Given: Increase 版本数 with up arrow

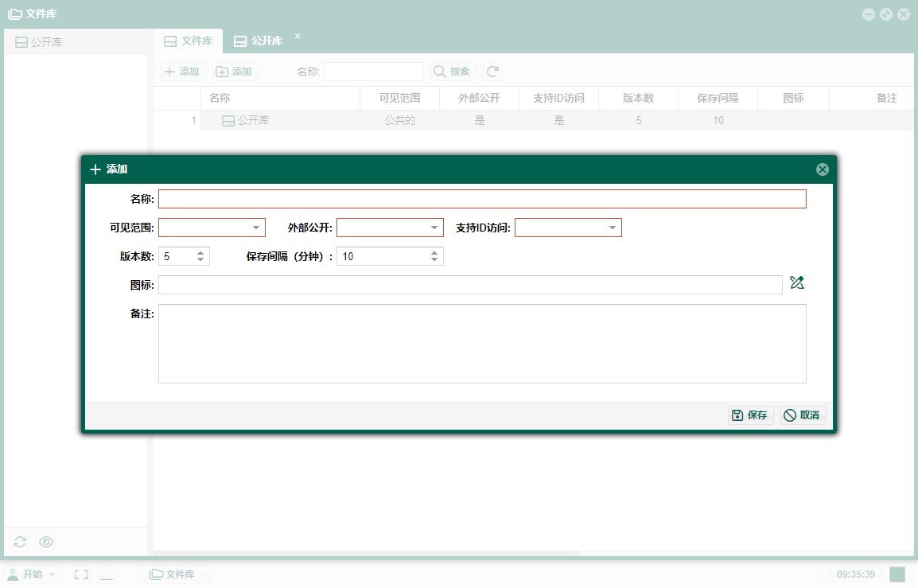Looking at the screenshot, I should [200, 252].
